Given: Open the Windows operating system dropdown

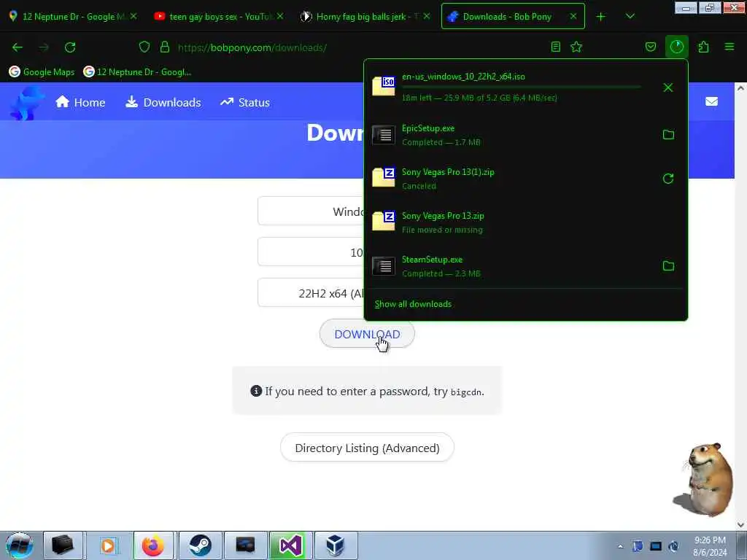Looking at the screenshot, I should [311, 211].
